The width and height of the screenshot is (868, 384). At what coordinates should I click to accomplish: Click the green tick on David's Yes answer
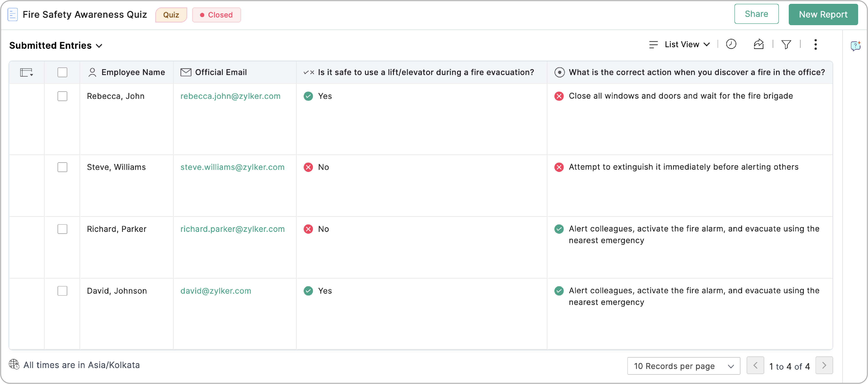308,291
